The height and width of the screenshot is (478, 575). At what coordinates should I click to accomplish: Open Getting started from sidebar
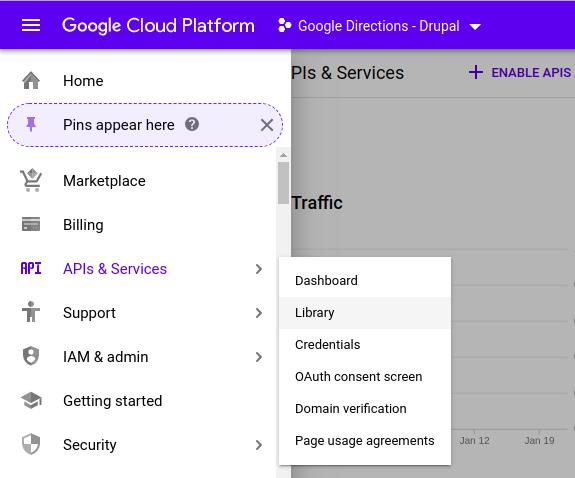pos(113,401)
